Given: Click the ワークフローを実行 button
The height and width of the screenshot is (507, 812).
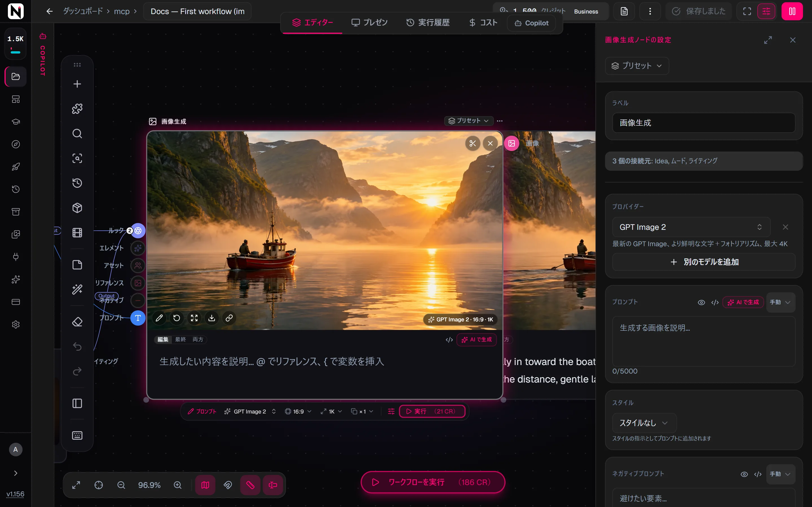Looking at the screenshot, I should coord(433,482).
